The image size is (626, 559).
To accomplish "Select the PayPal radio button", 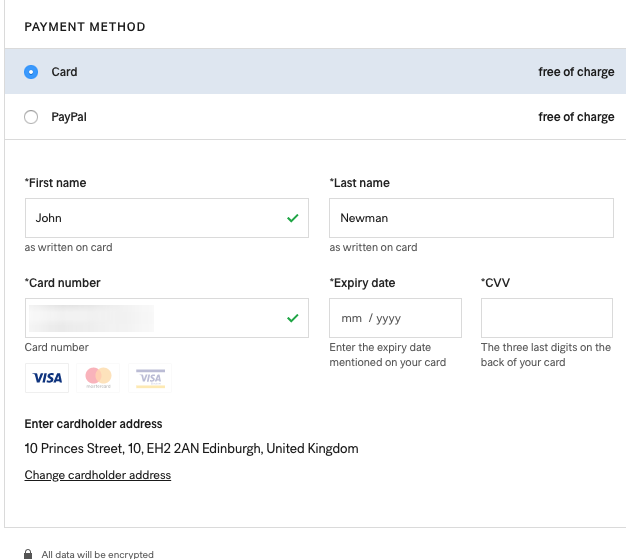I will [31, 117].
